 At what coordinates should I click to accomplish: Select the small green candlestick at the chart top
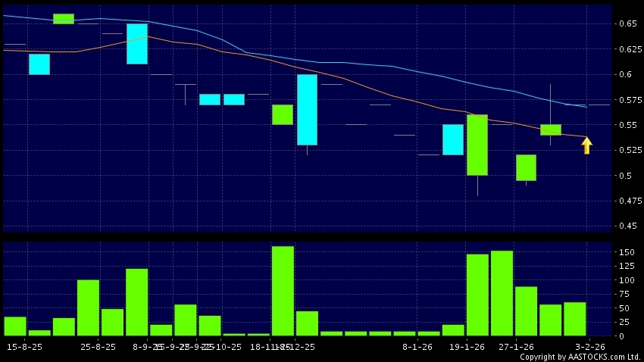64,19
